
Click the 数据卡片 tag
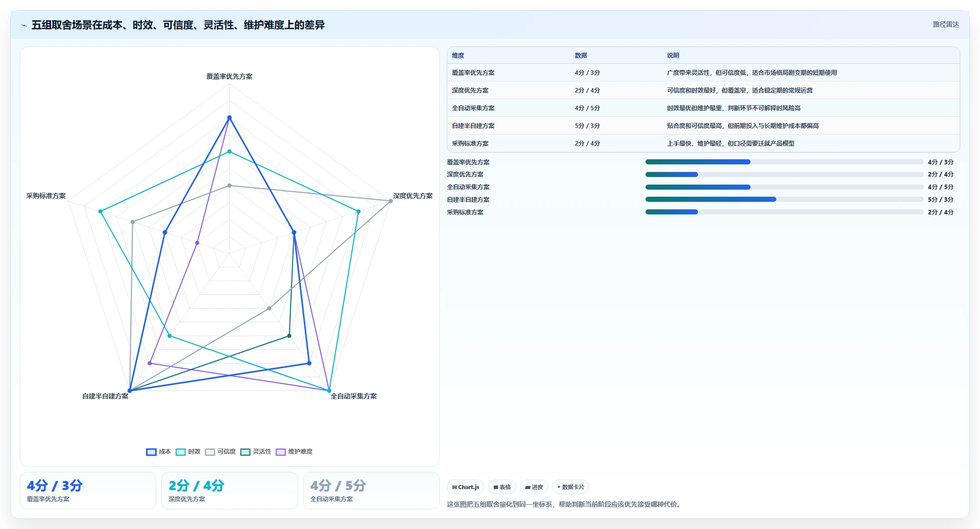coord(571,487)
